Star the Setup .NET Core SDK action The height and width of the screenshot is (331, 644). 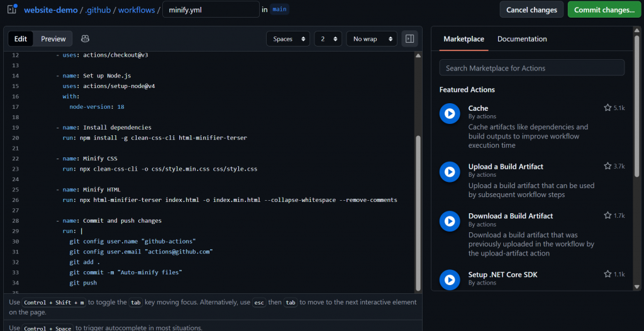tap(608, 274)
